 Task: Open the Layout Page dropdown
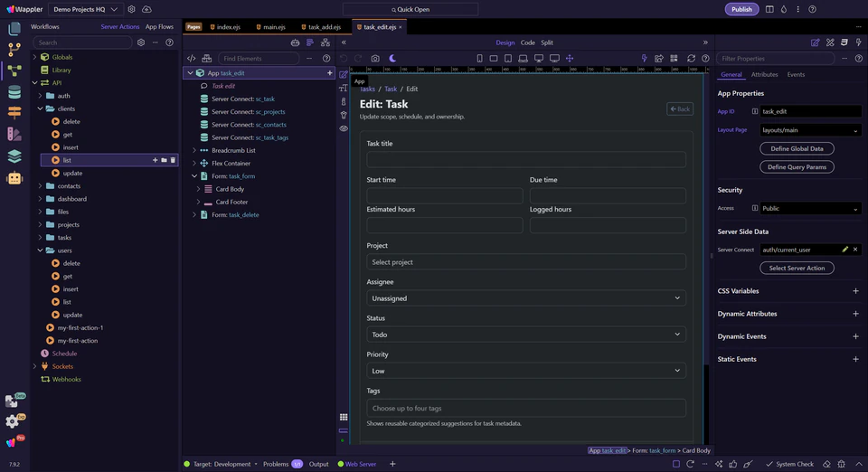(810, 130)
